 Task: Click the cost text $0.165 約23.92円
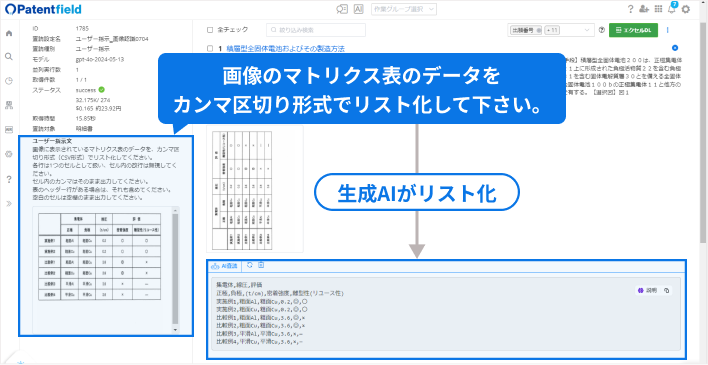[x=98, y=108]
